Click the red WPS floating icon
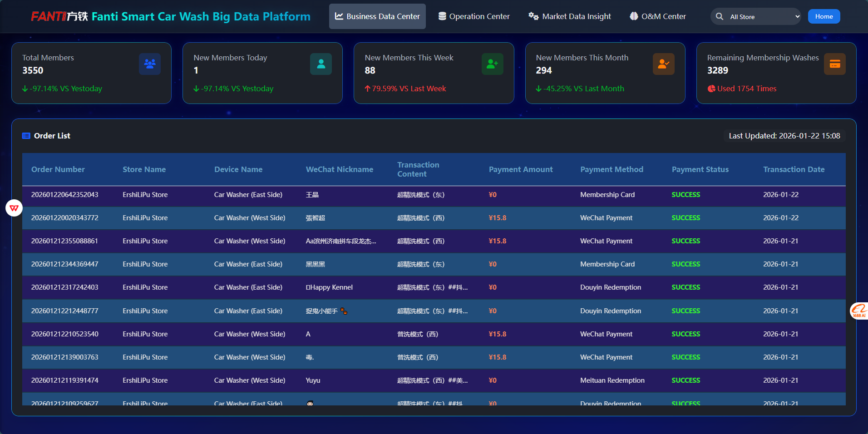The height and width of the screenshot is (434, 868). tap(14, 208)
